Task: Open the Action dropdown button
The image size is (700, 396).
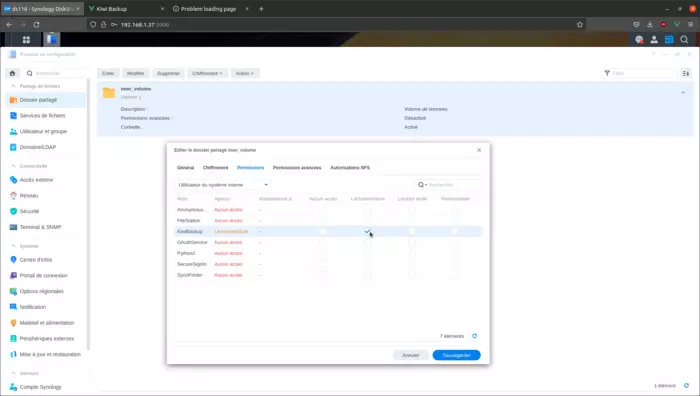Action: coord(245,73)
